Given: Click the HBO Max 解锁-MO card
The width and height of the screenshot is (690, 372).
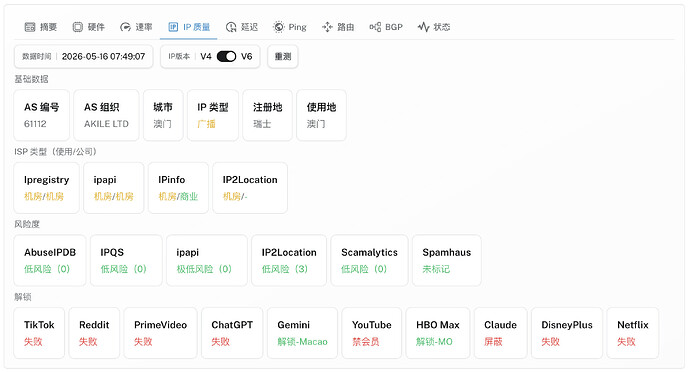Looking at the screenshot, I should (438, 333).
